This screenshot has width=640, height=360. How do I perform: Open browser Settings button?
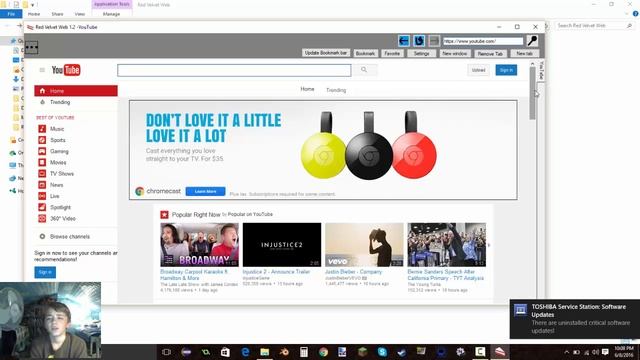[x=421, y=53]
